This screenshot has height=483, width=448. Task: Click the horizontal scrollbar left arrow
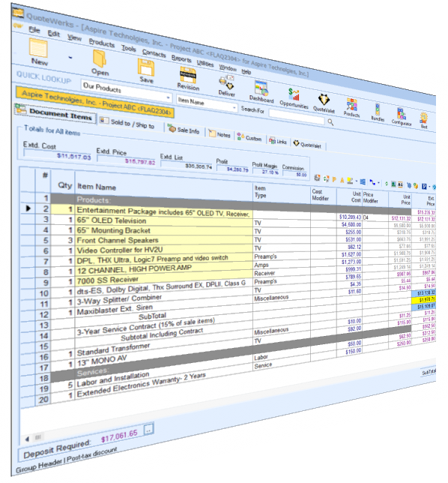coord(28,439)
